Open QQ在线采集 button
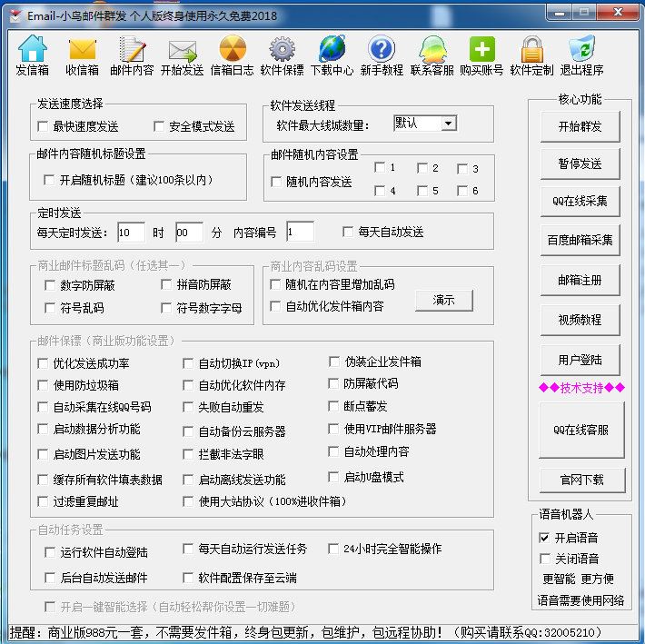 coord(580,201)
